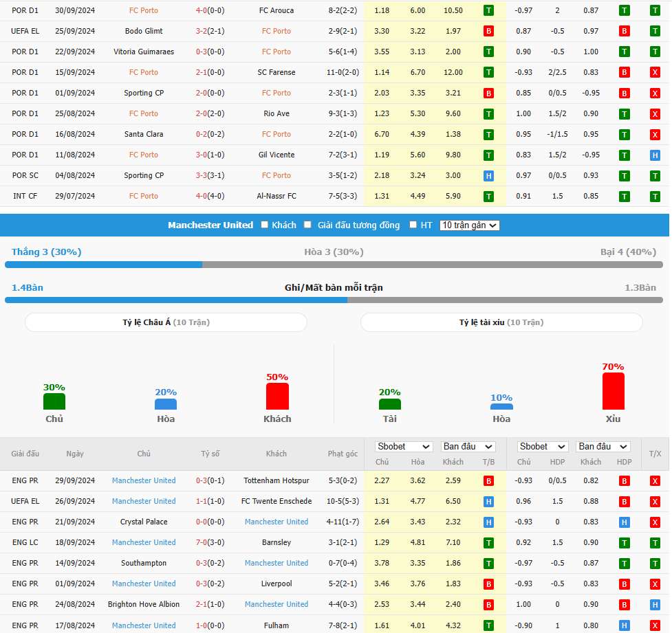Open second Sbobet dropdown above HDP
The image size is (672, 633).
click(x=542, y=447)
